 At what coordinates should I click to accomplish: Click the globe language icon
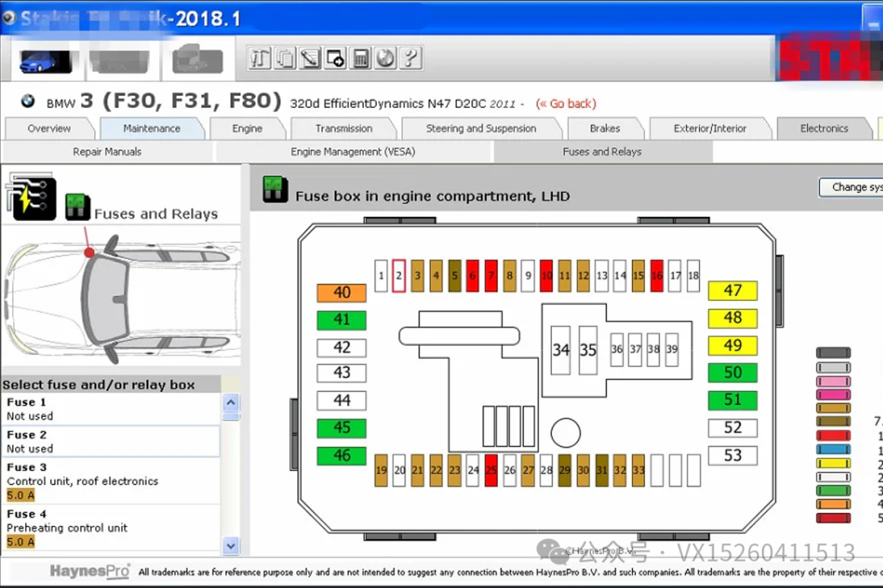(385, 58)
